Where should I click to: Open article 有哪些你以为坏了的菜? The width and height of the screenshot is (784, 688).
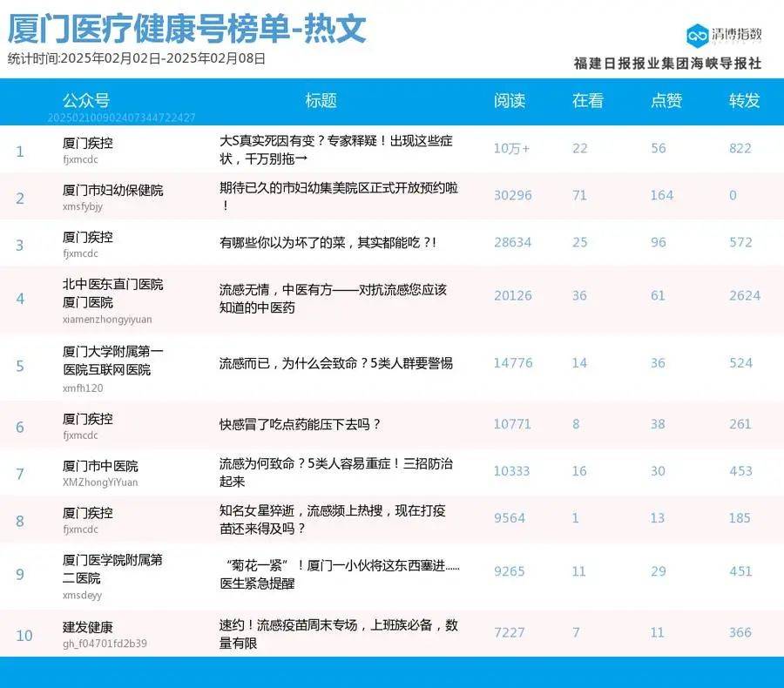click(328, 242)
